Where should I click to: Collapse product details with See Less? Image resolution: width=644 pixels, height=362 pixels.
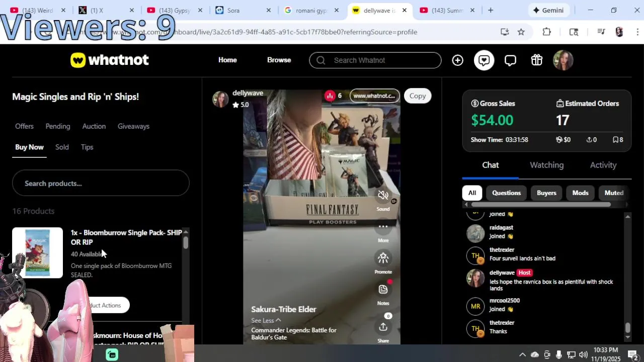tap(266, 320)
